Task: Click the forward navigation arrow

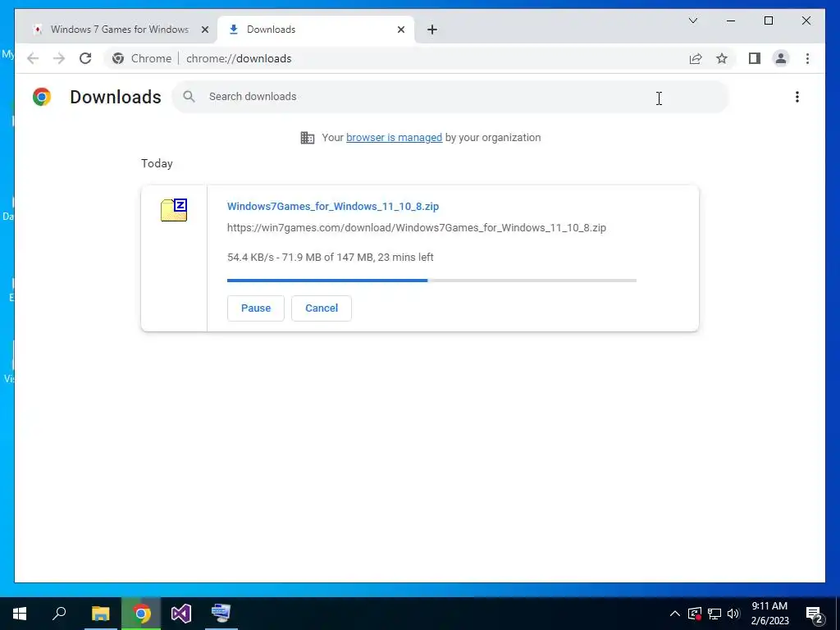Action: click(59, 58)
